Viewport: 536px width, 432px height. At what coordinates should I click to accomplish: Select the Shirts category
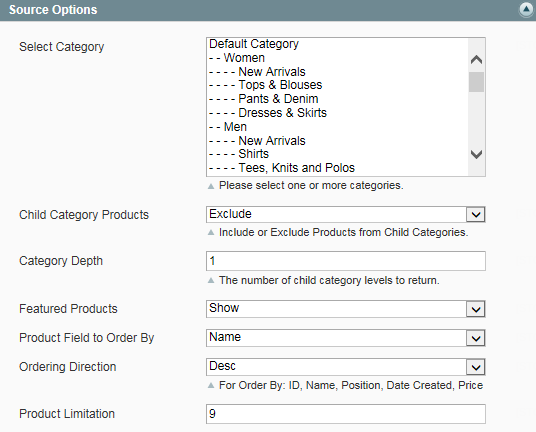pos(337,154)
